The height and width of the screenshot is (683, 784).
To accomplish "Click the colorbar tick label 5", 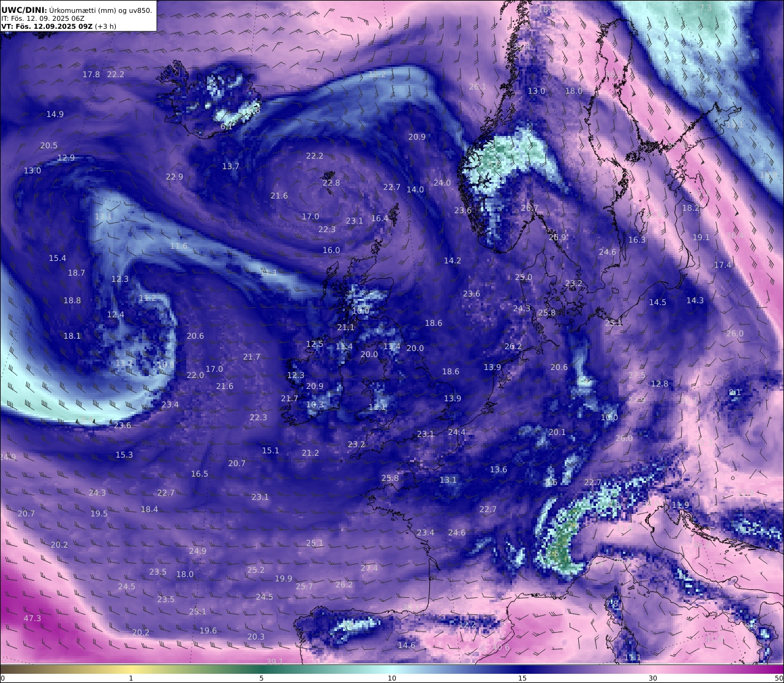I will point(262,678).
